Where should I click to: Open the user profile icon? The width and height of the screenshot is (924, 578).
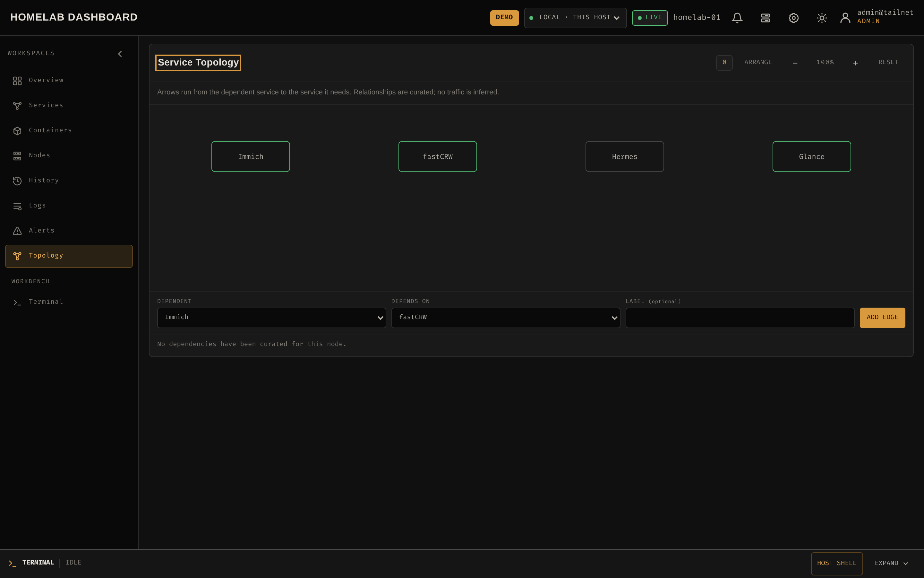[845, 18]
